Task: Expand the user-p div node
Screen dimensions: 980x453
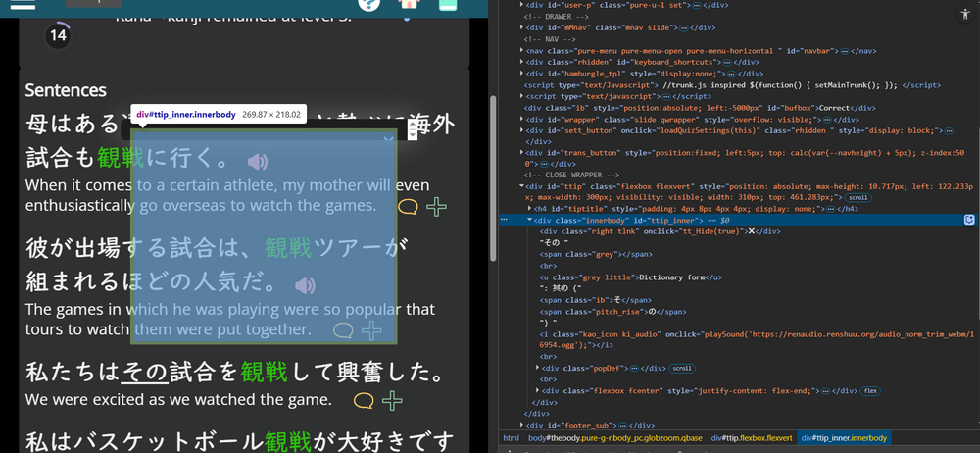Action: pos(522,5)
